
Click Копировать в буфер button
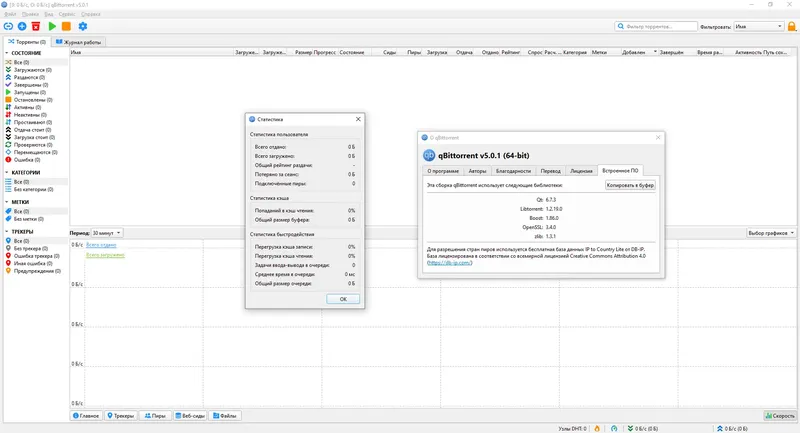[x=630, y=185]
